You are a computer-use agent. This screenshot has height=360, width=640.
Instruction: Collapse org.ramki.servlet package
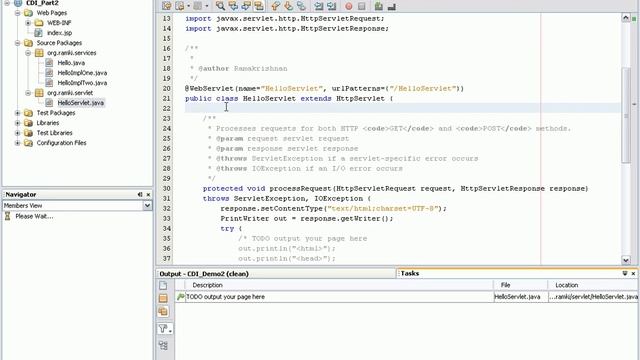pyautogui.click(x=28, y=93)
